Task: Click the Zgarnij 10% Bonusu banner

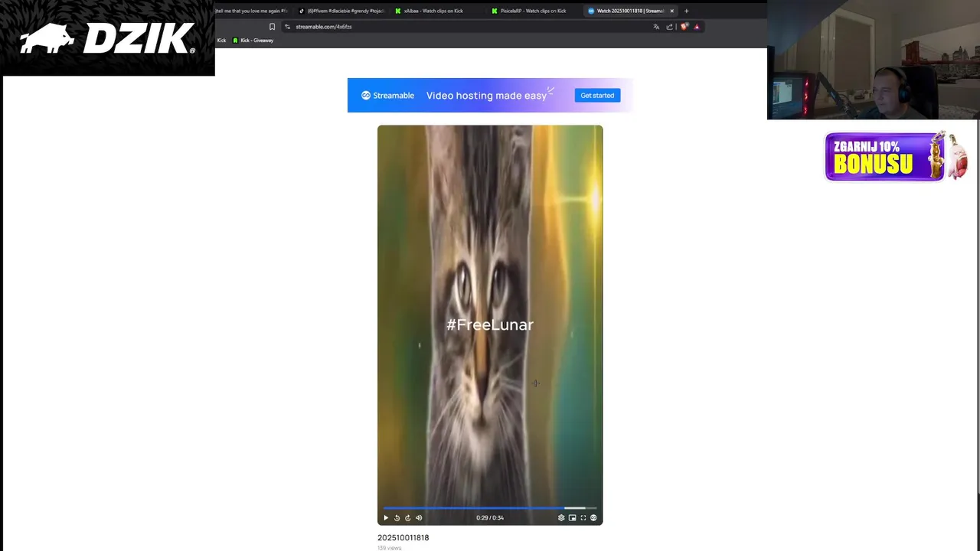Action: point(896,157)
